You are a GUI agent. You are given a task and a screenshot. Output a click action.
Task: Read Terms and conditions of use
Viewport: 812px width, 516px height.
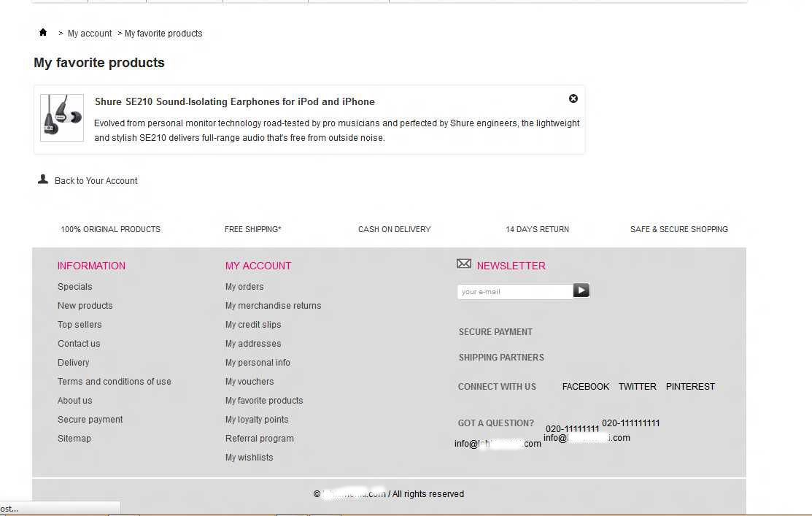(x=114, y=382)
